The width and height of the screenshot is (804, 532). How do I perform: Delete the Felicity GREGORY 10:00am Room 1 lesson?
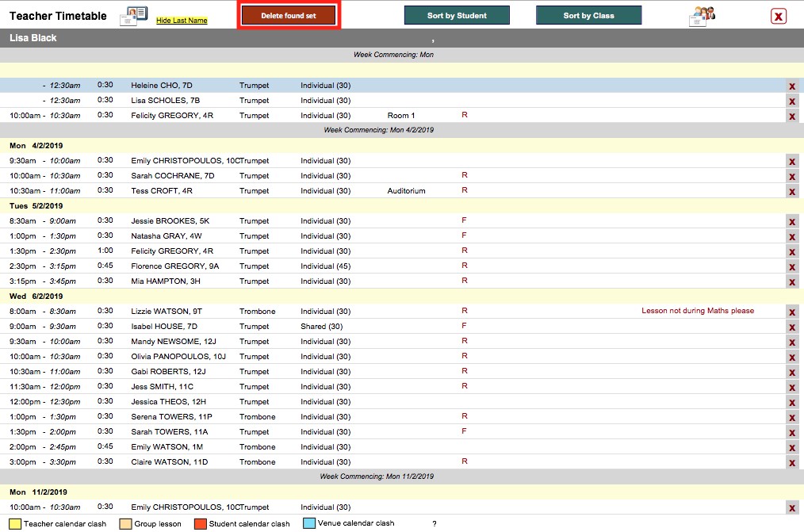pos(792,117)
